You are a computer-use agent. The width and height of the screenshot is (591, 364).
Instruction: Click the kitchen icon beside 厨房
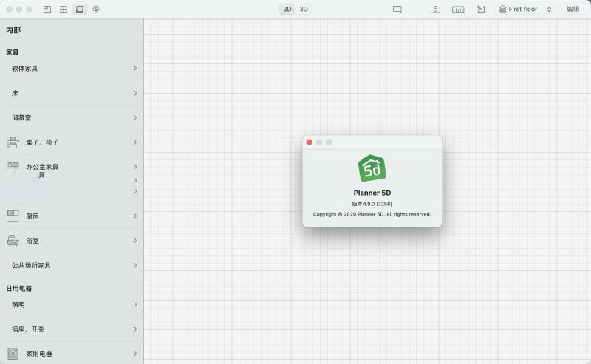[13, 216]
